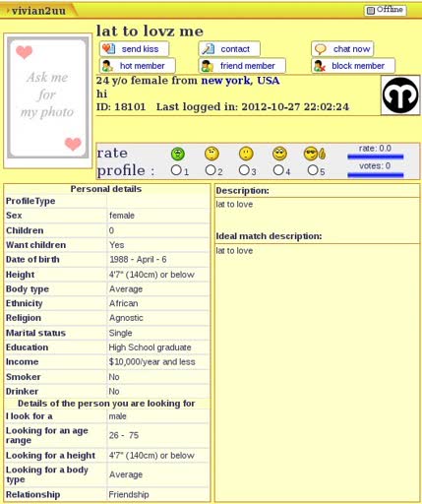Click the block member button label

point(358,66)
